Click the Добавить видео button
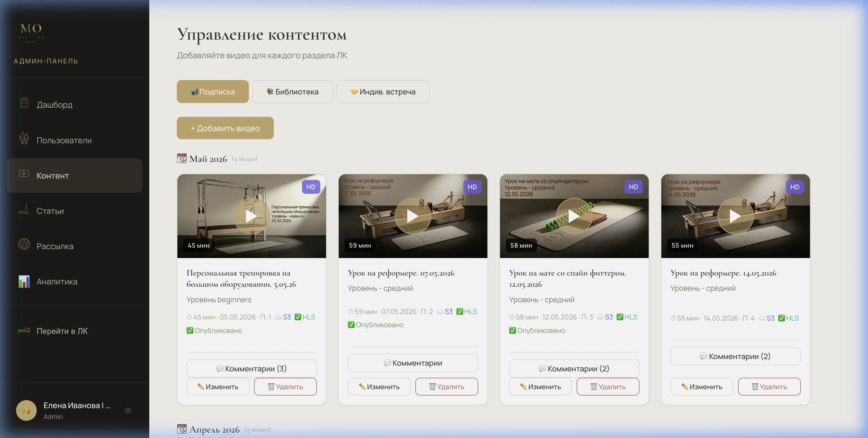The height and width of the screenshot is (438, 868). click(225, 128)
